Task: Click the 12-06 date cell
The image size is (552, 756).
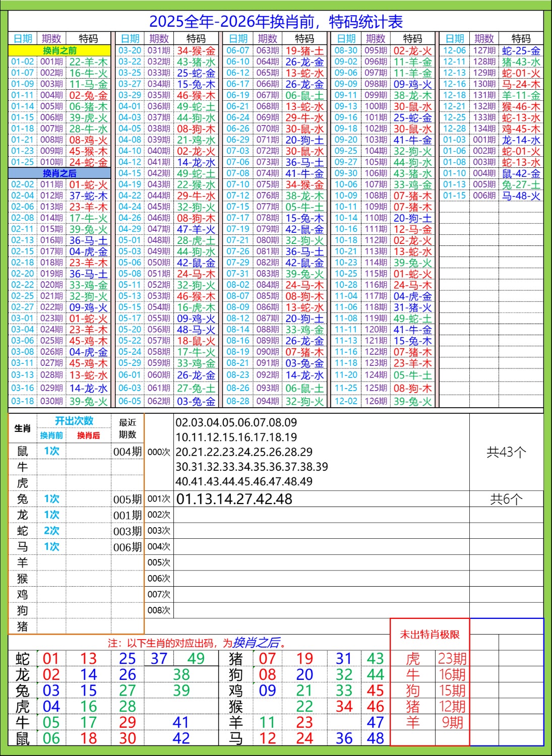Action: [x=454, y=50]
